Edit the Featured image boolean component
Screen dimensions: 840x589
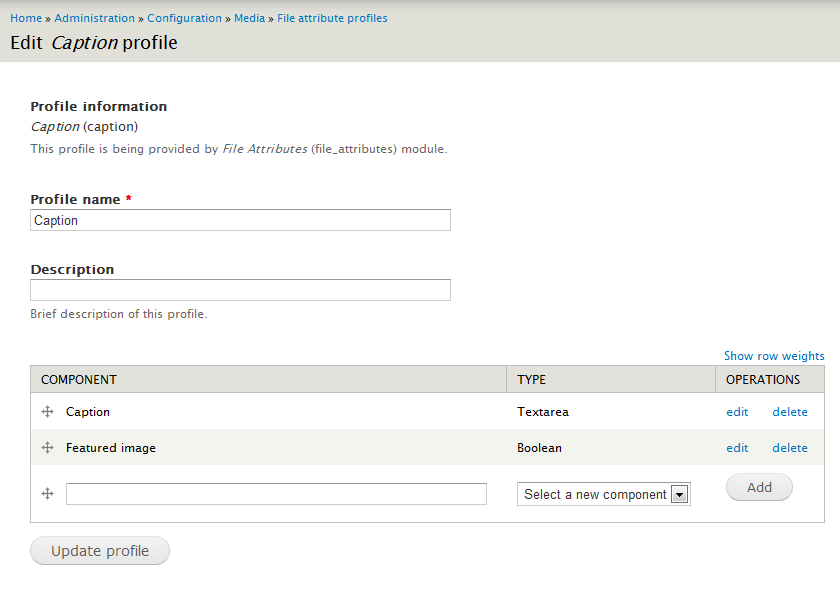point(737,447)
